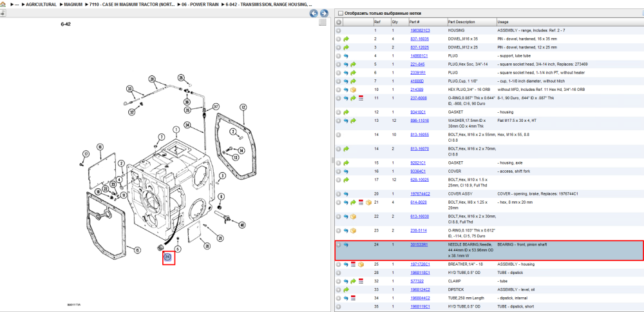Open part link 1963821C3

[x=420, y=30]
